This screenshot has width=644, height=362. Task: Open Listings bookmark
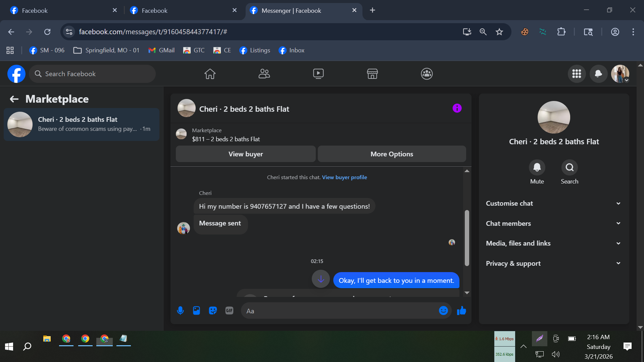click(255, 50)
